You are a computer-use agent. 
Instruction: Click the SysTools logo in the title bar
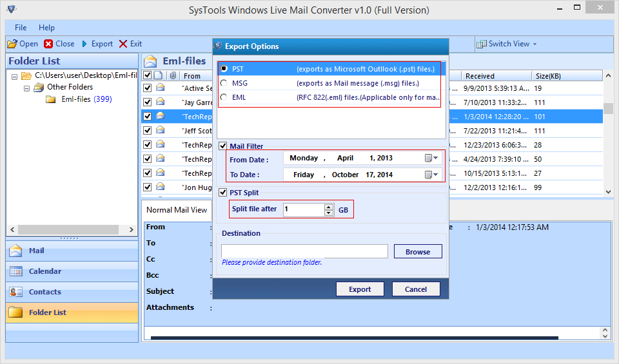coord(11,9)
